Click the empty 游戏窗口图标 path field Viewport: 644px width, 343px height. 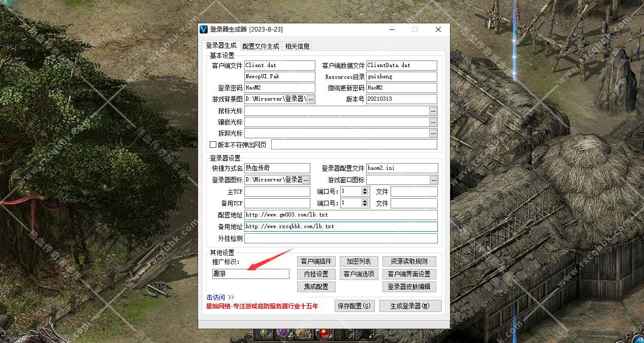coord(398,180)
